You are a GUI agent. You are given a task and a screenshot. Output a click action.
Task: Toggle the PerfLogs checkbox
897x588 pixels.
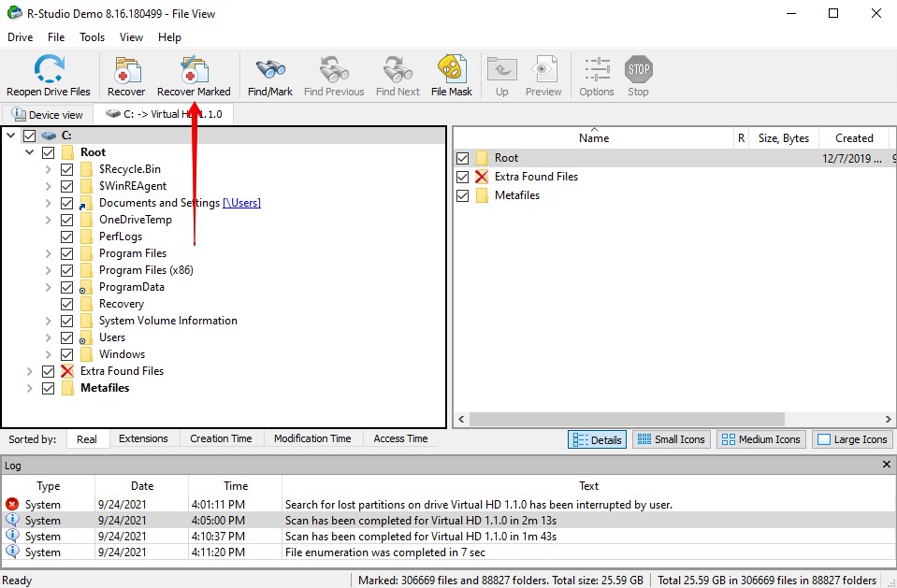(x=67, y=237)
